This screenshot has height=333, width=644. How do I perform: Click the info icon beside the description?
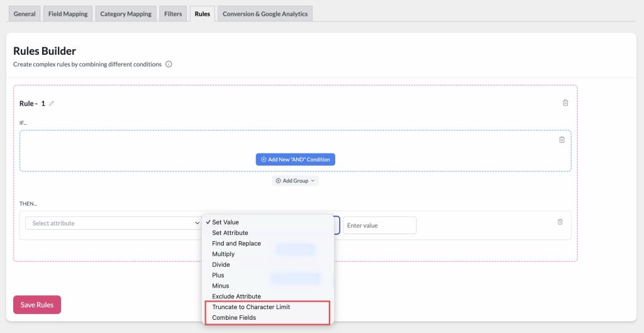169,64
